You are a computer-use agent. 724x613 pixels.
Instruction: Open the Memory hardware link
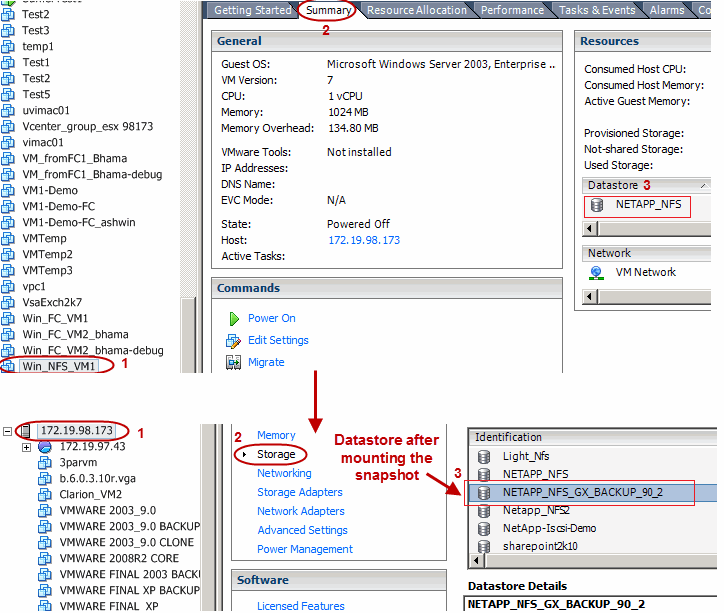276,435
